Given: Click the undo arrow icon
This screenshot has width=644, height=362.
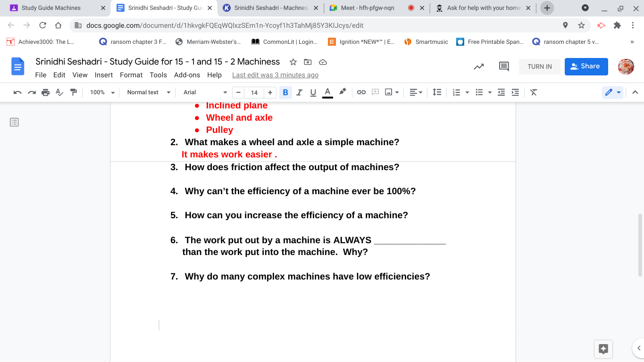Looking at the screenshot, I should (x=17, y=92).
